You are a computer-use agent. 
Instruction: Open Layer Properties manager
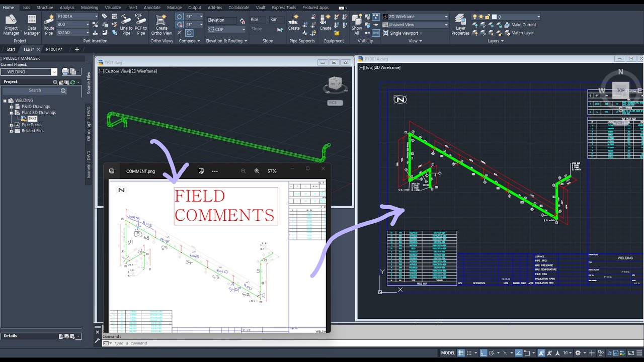[x=460, y=24]
